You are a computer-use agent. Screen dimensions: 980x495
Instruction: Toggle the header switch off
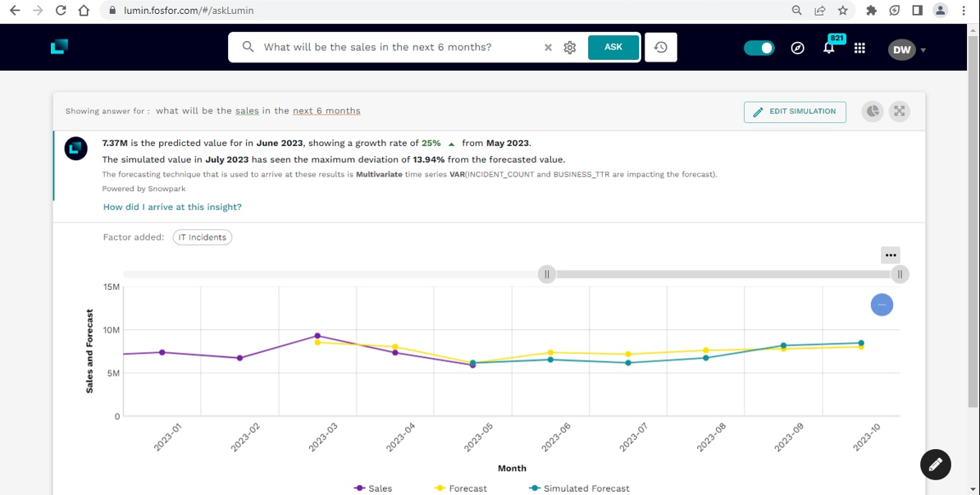point(759,48)
